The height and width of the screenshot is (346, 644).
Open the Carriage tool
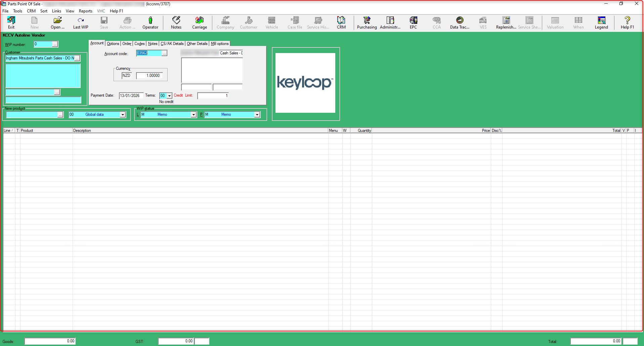coord(200,23)
